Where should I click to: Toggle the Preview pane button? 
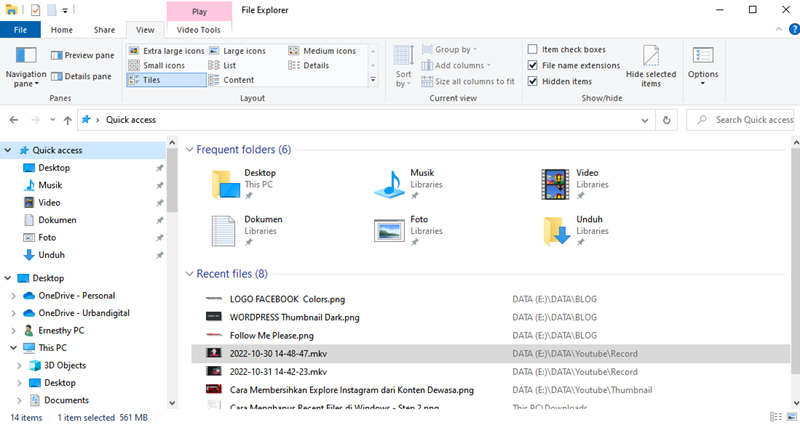81,55
